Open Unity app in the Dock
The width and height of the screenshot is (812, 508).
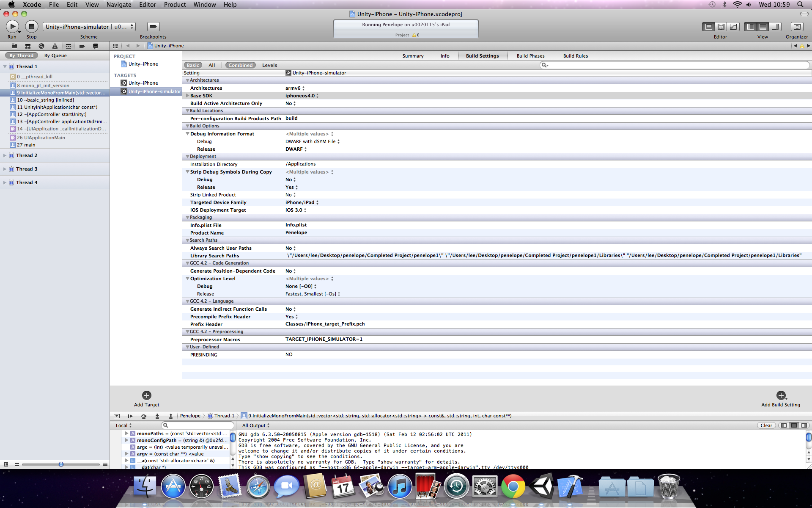click(x=542, y=487)
